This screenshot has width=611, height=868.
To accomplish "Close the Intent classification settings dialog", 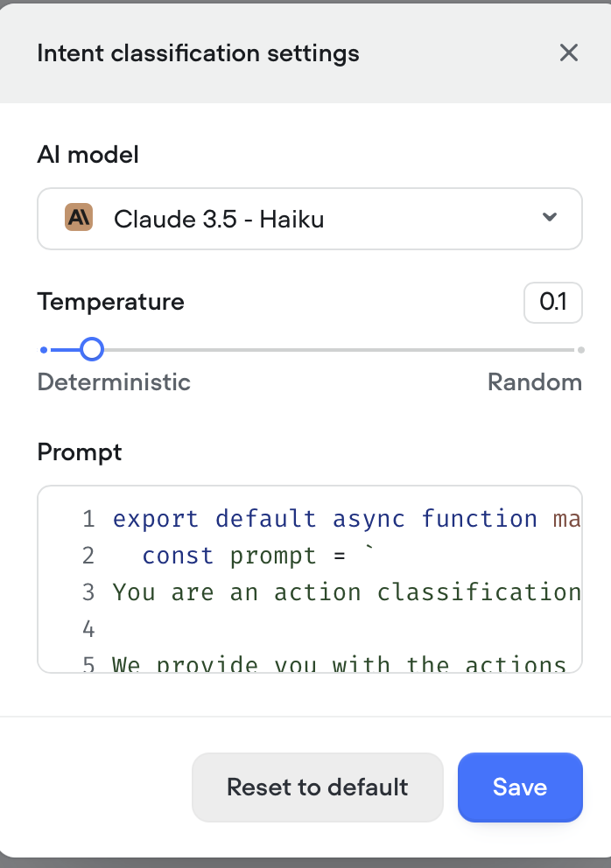I will (568, 53).
